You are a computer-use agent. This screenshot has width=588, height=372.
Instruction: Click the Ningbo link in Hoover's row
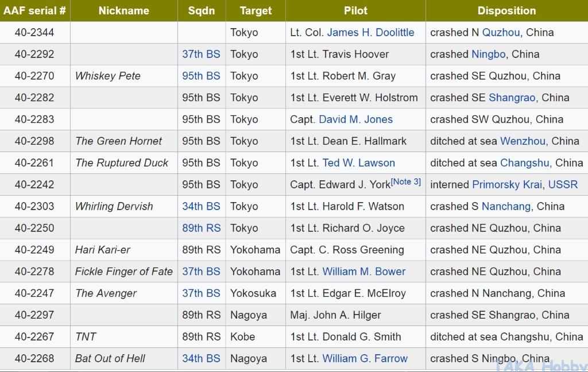488,55
